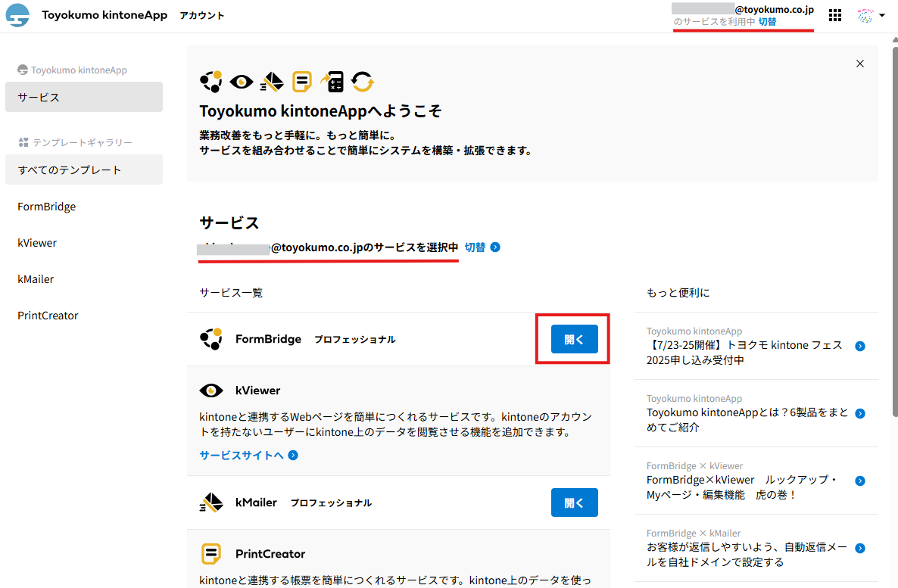Click the sync arrows icon in welcome banner
This screenshot has width=898, height=588.
coord(363,82)
